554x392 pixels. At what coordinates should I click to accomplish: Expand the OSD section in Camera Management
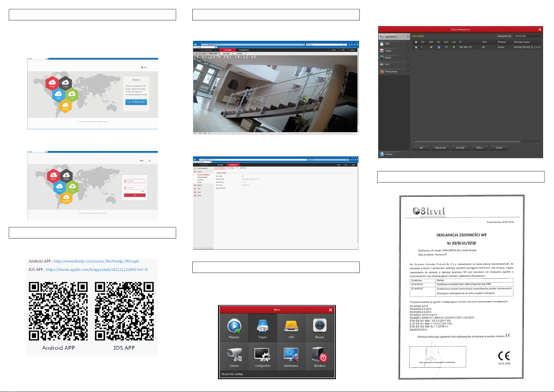point(394,44)
